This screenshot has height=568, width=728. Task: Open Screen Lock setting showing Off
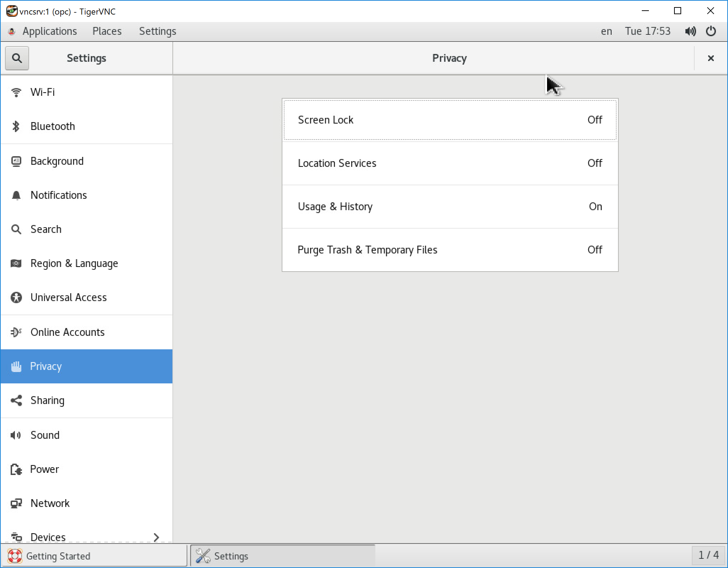(x=450, y=120)
